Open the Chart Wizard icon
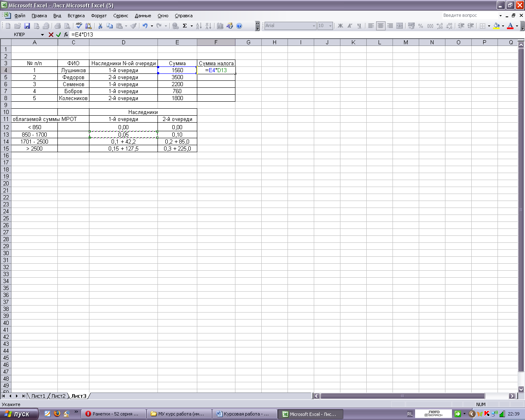 coord(220,26)
